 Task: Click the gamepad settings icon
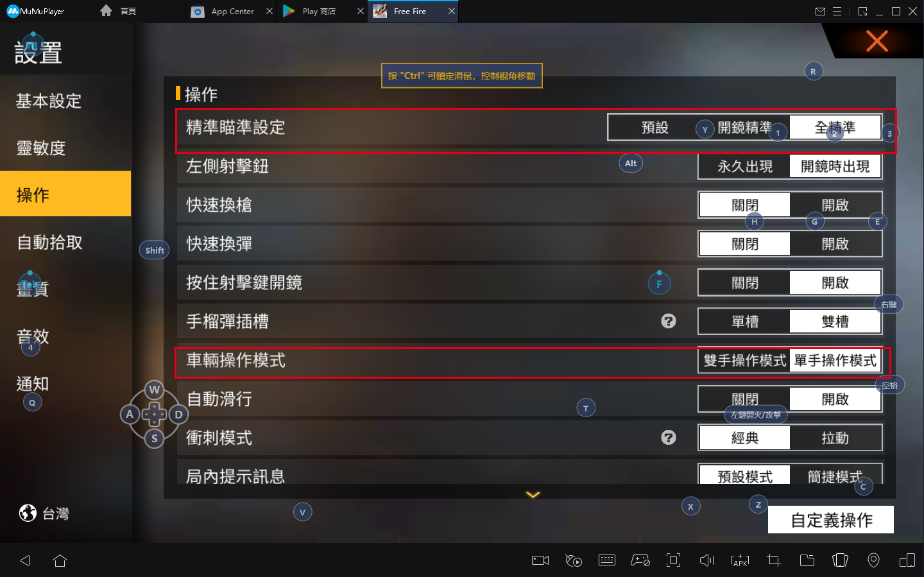[x=640, y=560]
